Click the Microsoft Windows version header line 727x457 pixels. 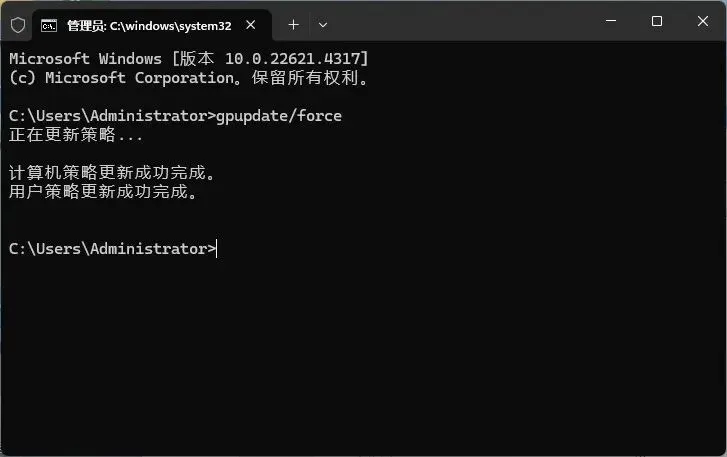point(189,59)
